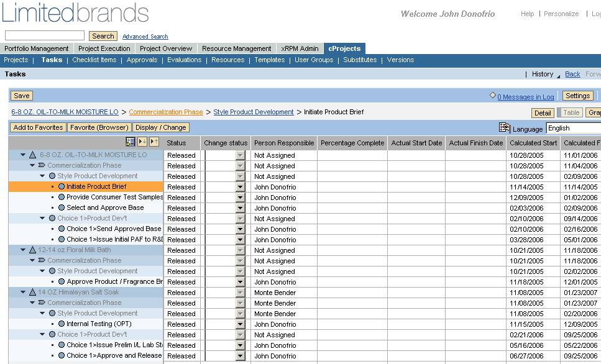Click the circle icon beside Approve Product / Fragrance
This screenshot has height=364, width=601.
pyautogui.click(x=62, y=281)
